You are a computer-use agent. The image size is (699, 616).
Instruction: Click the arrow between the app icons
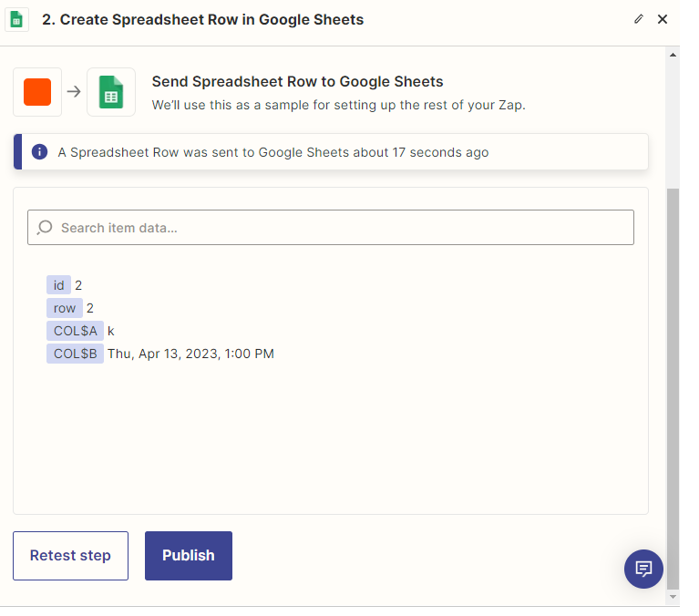(x=74, y=92)
